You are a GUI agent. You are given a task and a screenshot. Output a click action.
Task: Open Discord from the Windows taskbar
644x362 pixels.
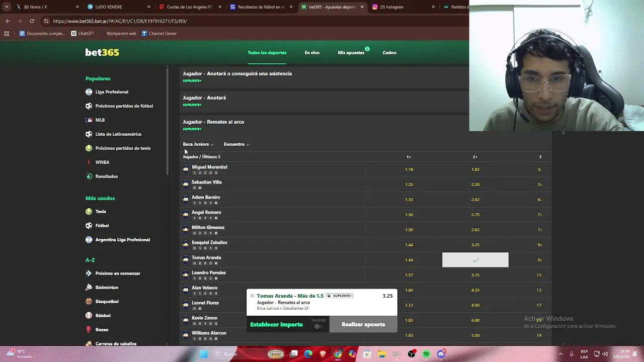[441, 354]
